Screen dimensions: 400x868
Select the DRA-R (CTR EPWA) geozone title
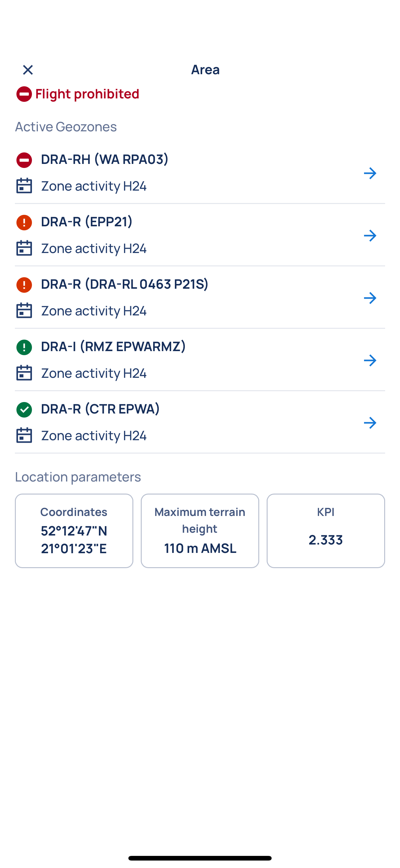[100, 409]
